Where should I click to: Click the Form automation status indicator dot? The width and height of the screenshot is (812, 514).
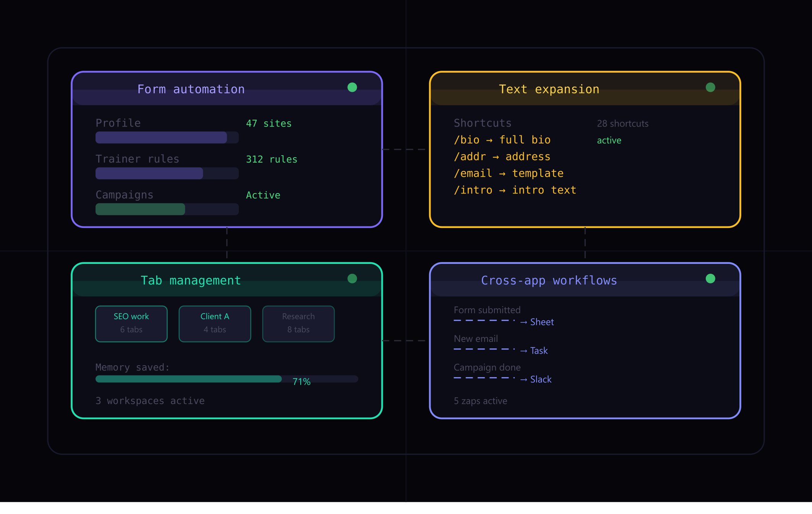coord(352,87)
